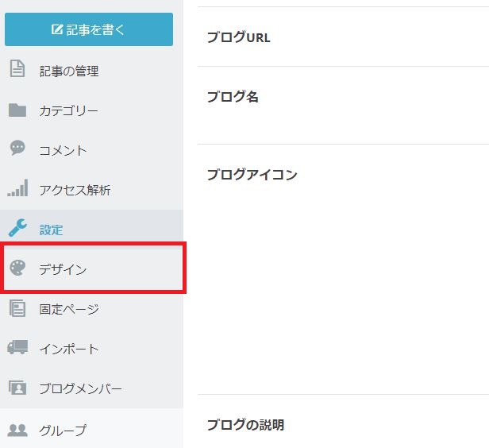489x448 pixels.
Task: Click the 記事を書く button
Action: [88, 30]
